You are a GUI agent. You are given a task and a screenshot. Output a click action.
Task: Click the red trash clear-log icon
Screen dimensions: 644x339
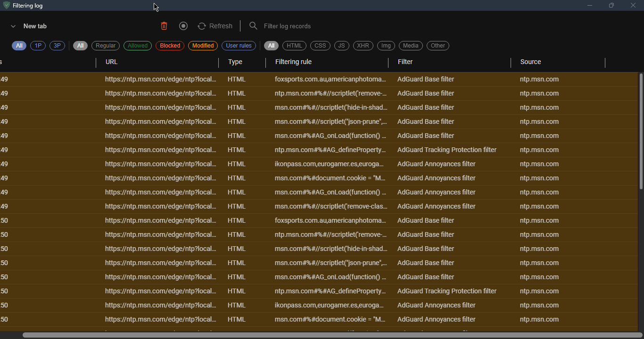(164, 26)
